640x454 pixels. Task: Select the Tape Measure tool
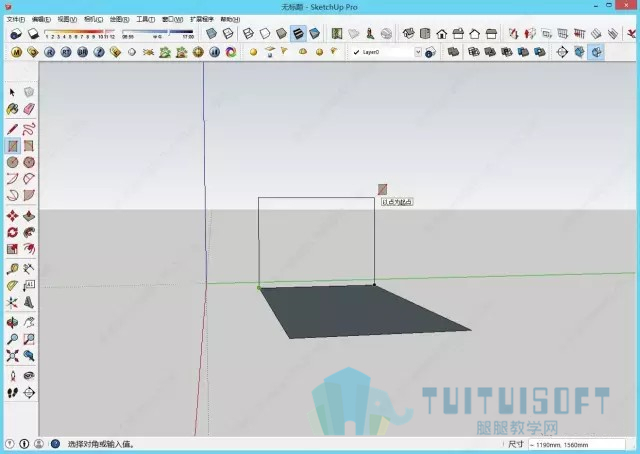[12, 269]
